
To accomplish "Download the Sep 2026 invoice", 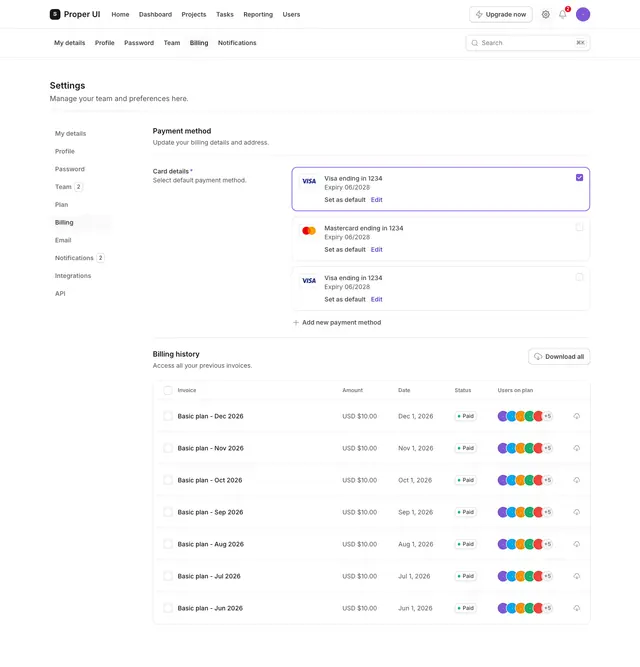I will coord(577,512).
